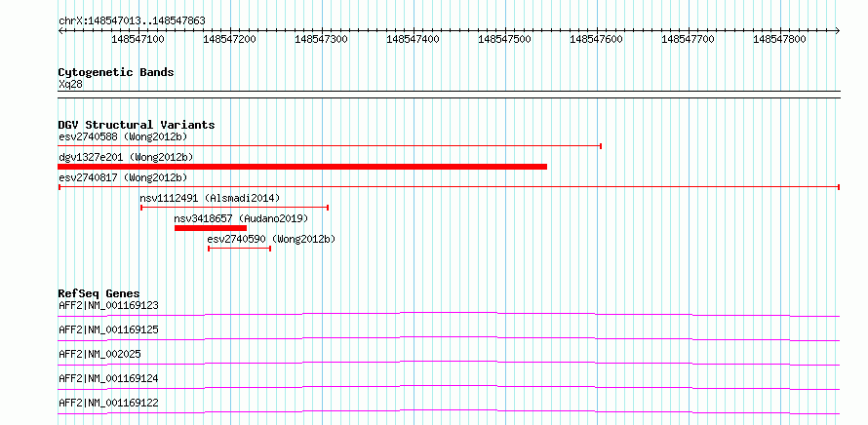Open transcript label AFF2|NM_001169122
This screenshot has height=425, width=868.
point(108,403)
